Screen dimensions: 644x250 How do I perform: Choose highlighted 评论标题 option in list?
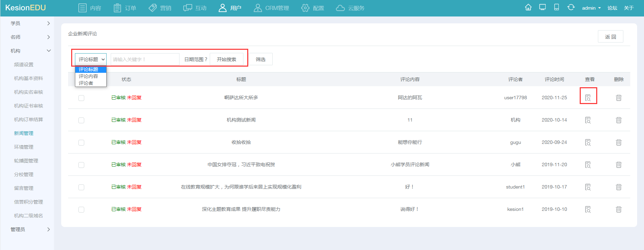(x=91, y=69)
